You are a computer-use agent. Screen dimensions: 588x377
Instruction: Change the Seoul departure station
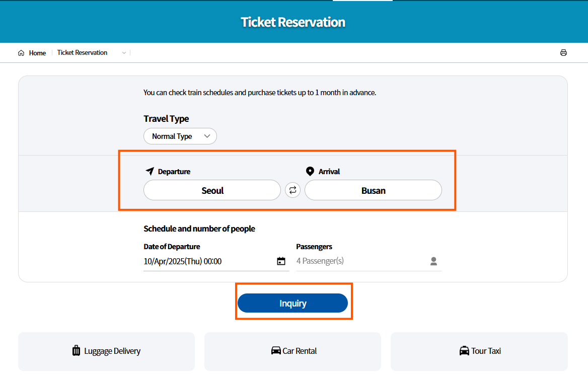click(x=212, y=190)
